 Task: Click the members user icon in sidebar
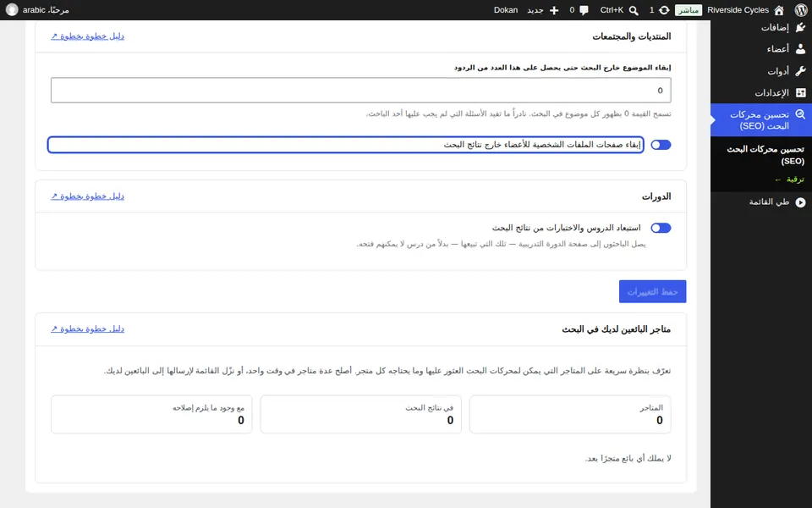pyautogui.click(x=801, y=49)
